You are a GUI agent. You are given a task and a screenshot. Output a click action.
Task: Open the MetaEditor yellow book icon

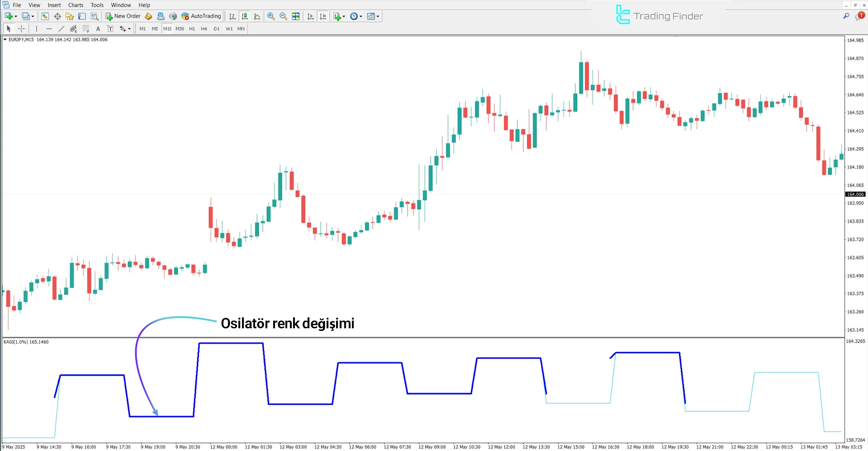click(148, 16)
